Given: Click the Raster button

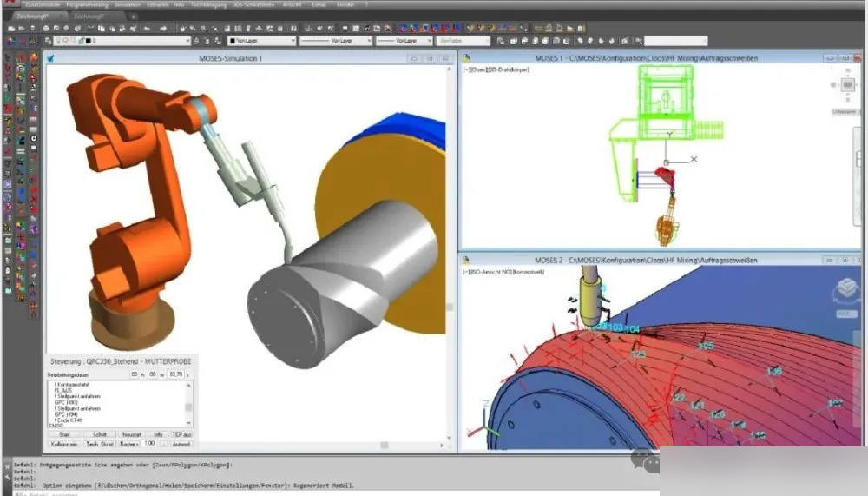Looking at the screenshot, I should coord(128,444).
